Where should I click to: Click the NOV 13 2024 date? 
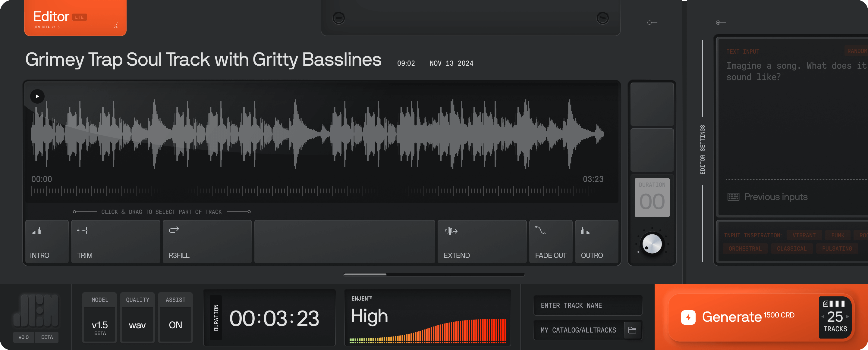451,63
